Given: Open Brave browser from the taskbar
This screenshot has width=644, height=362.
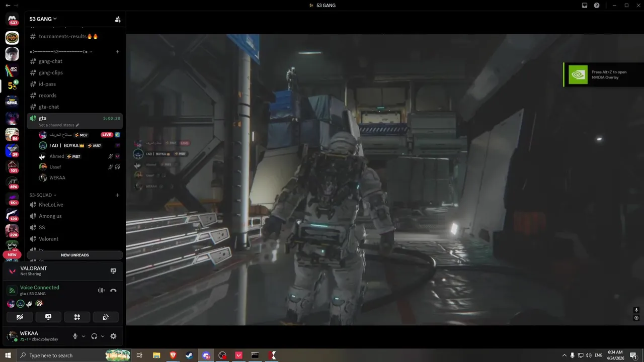Looking at the screenshot, I should pos(173,355).
